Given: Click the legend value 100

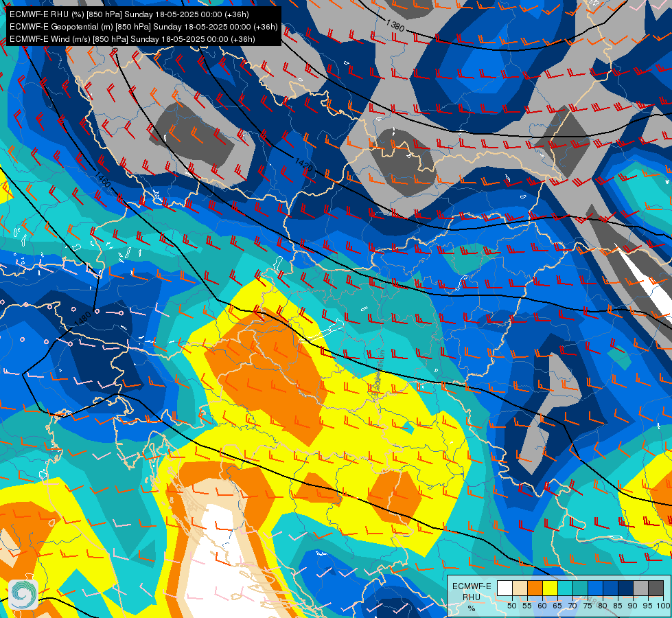Looking at the screenshot, I should pyautogui.click(x=663, y=606).
